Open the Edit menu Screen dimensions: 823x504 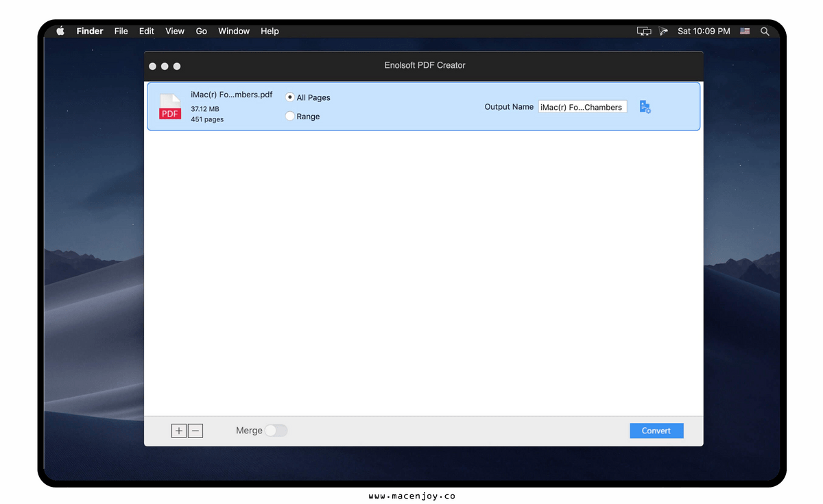147,31
